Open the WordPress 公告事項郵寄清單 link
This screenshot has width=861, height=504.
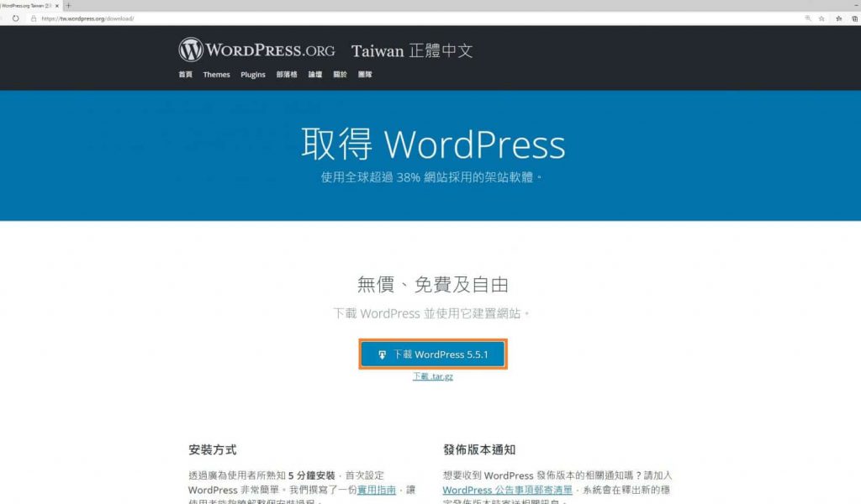pos(507,490)
